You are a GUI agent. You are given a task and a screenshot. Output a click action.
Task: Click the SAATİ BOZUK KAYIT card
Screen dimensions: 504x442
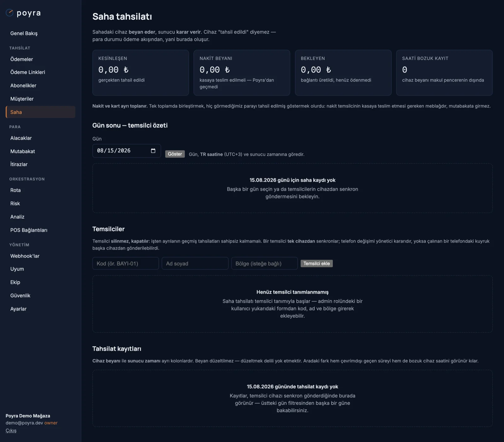point(444,73)
